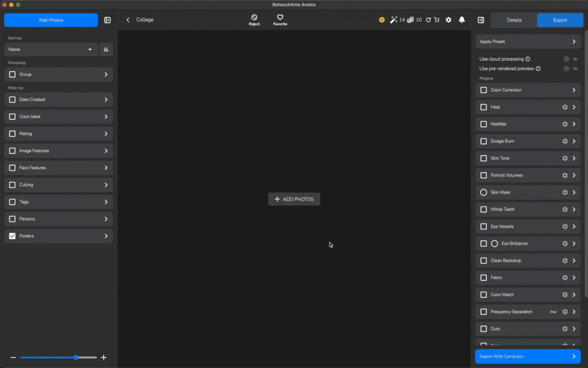Select the Export tab
Screen dimensions: 588x368
click(560, 20)
